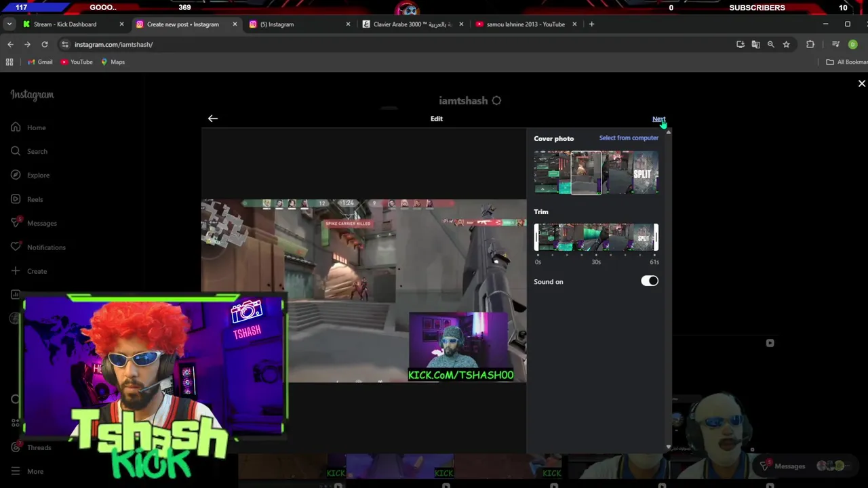The height and width of the screenshot is (488, 868).
Task: Open Explore in Instagram sidebar
Action: pos(30,175)
